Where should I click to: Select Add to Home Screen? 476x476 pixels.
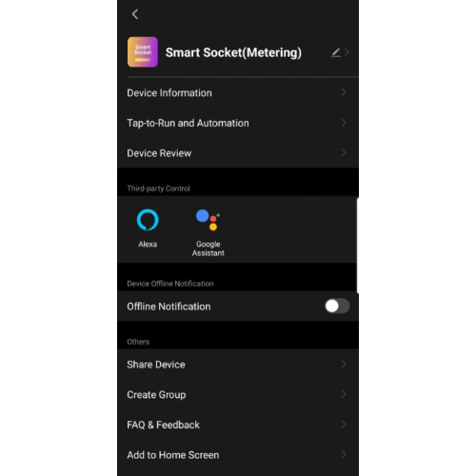click(238, 455)
